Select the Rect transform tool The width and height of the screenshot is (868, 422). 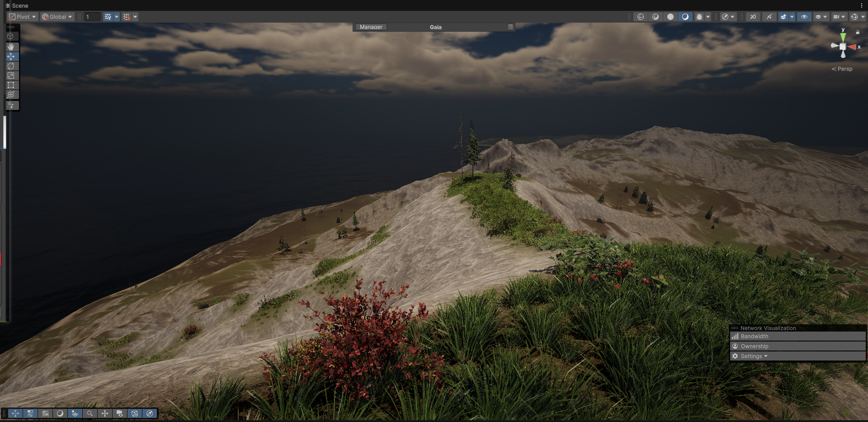[x=11, y=85]
